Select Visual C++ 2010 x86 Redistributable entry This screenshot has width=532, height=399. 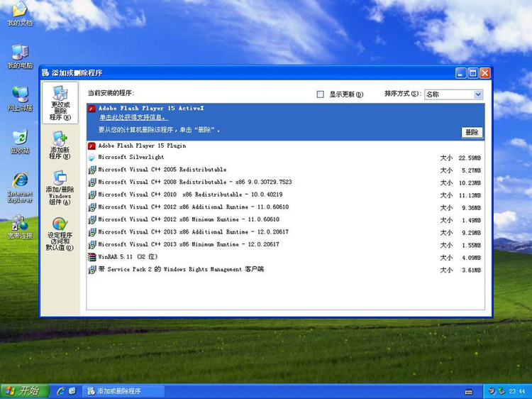tap(285, 195)
